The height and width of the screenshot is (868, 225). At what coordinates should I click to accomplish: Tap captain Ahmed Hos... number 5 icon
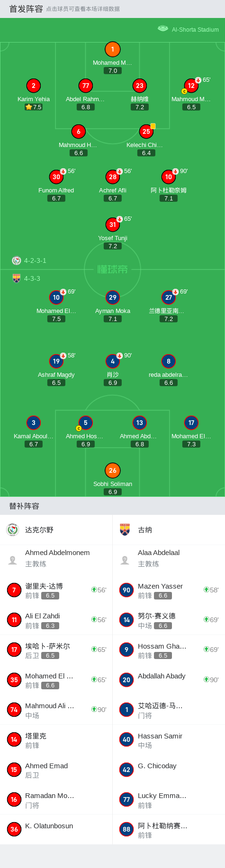tap(85, 423)
